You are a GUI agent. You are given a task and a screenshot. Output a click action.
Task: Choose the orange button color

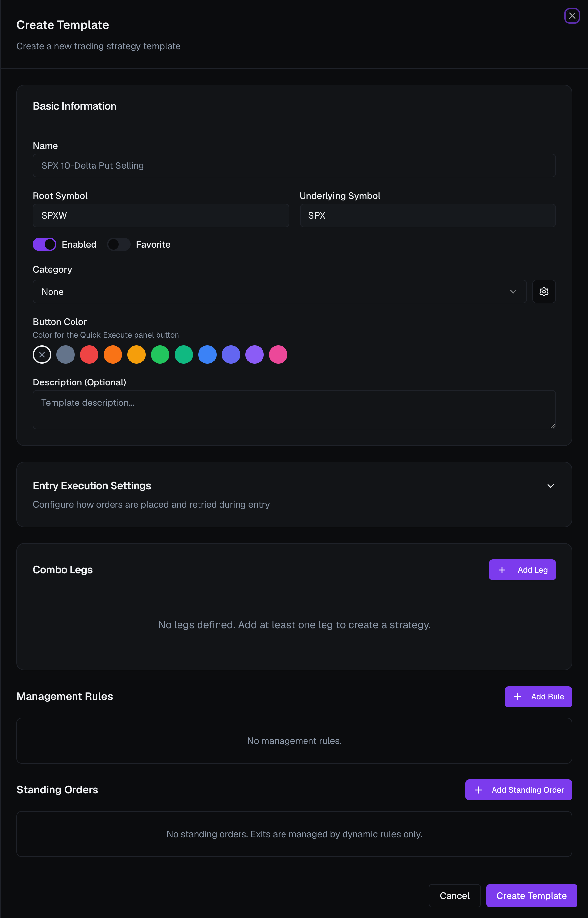click(x=113, y=355)
